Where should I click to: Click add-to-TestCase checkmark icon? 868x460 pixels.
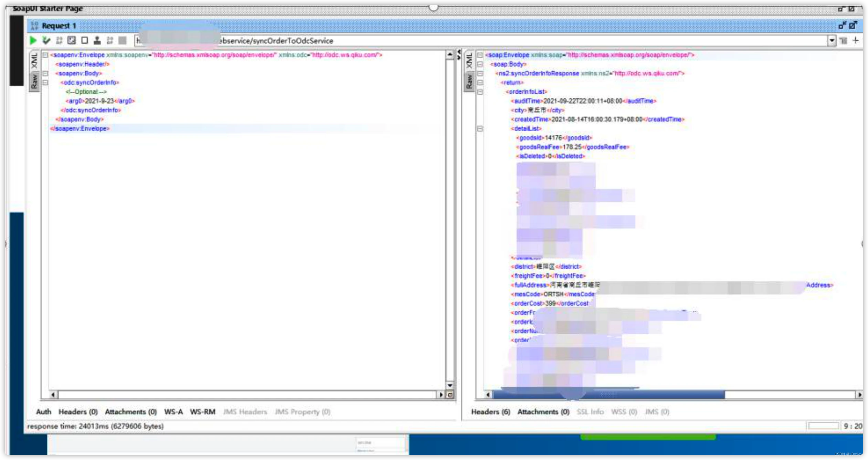pos(46,41)
